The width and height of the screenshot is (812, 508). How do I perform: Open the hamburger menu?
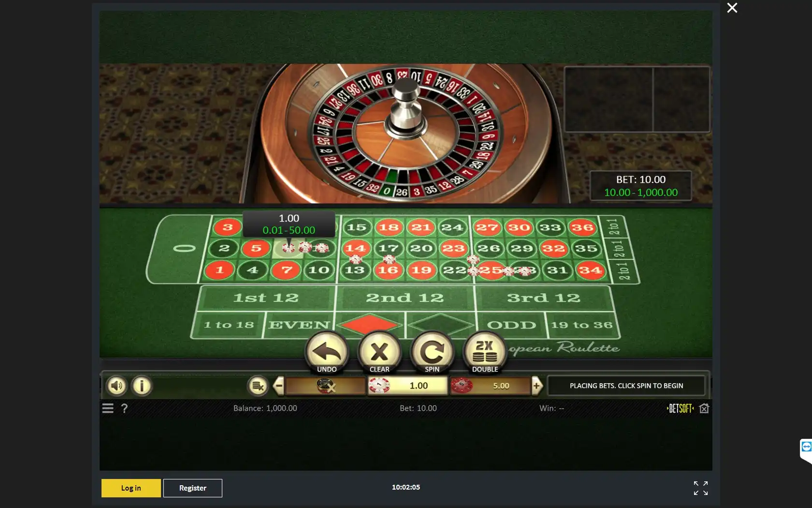click(108, 408)
